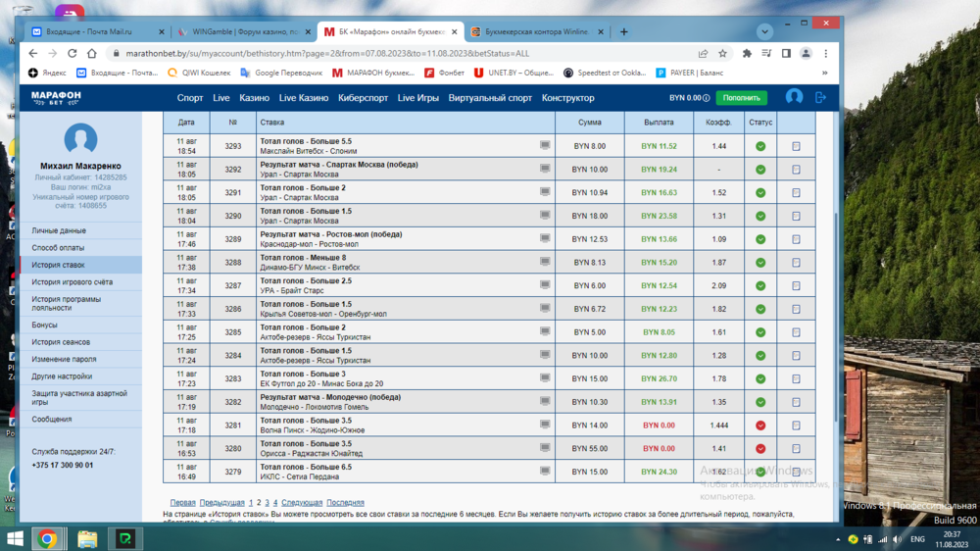Screen dimensions: 980x551
Task: Click the balance info icon next to BYN 0.00
Action: point(706,98)
